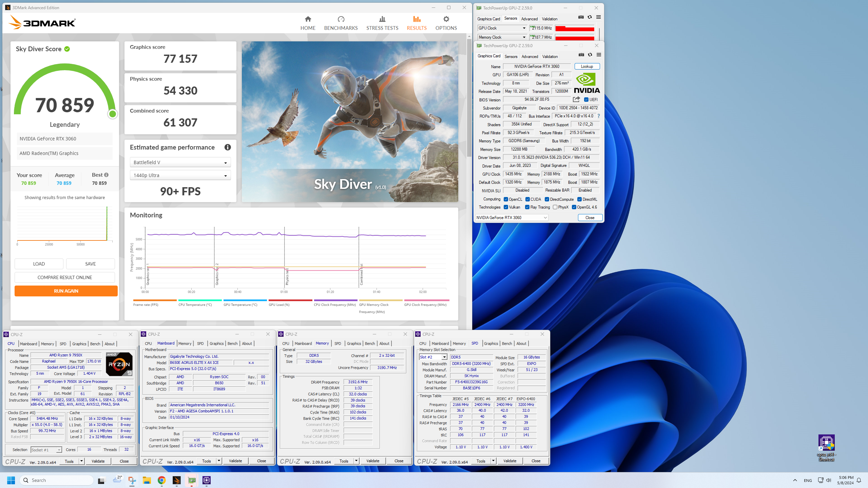
Task: Open the Graphics tab in CPU-Z Mainboard window
Action: 216,344
